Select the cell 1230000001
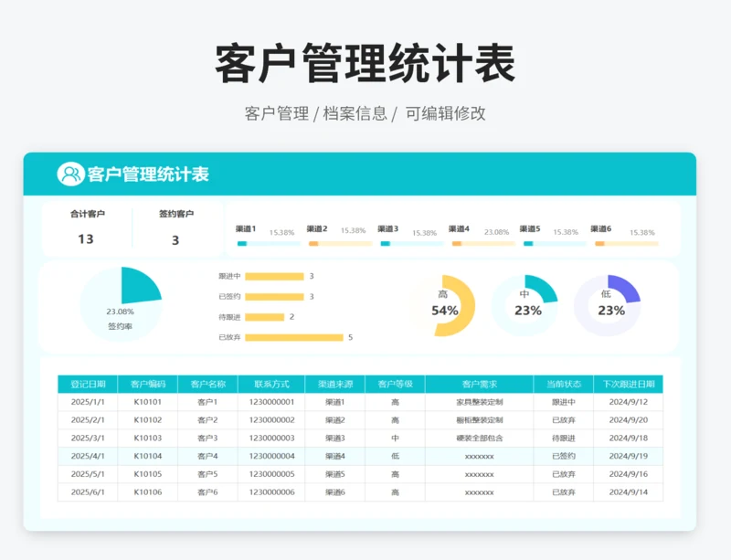 (271, 402)
